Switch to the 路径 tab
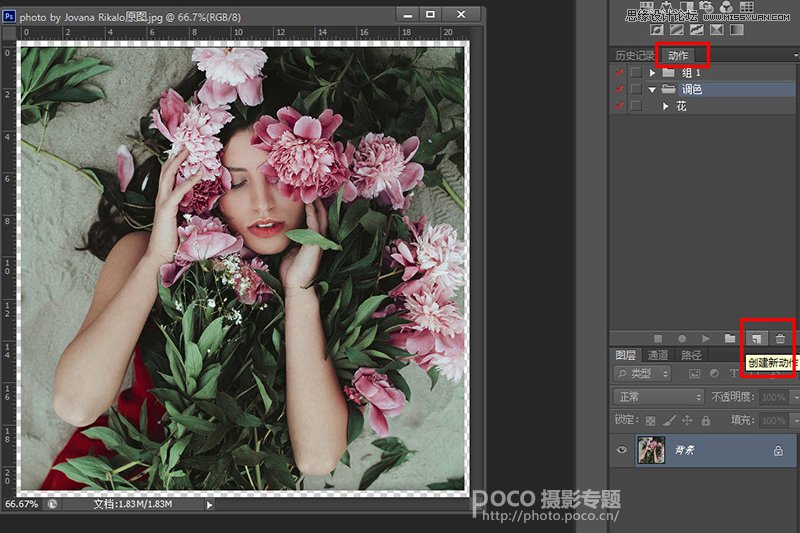This screenshot has height=533, width=800. 691,355
